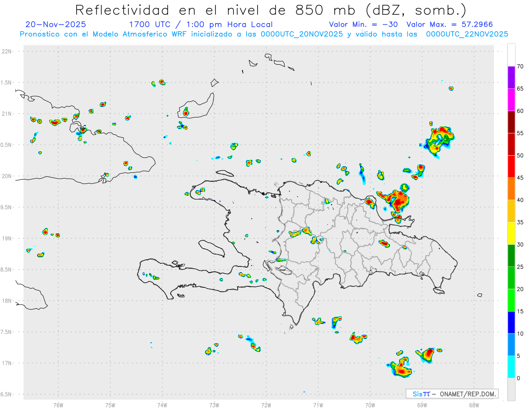Click the 'Valor Max. = 57.2966' text

[450, 24]
